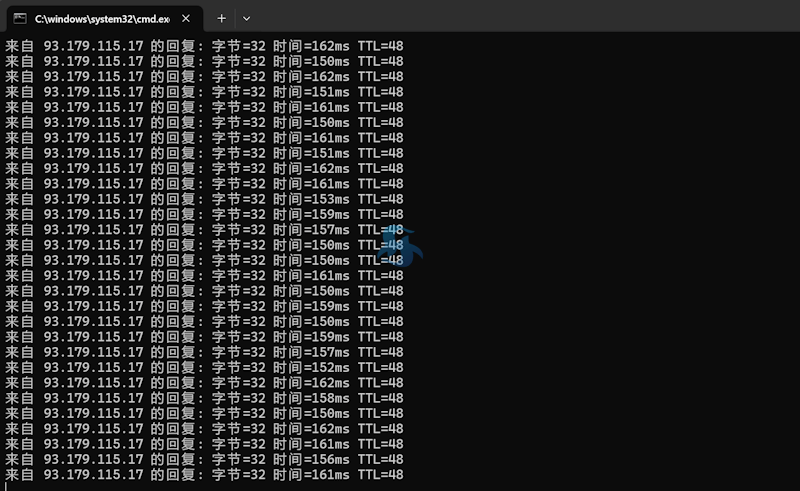The width and height of the screenshot is (800, 491).
Task: Click the cmd terminal icon in the tab
Action: coord(20,19)
